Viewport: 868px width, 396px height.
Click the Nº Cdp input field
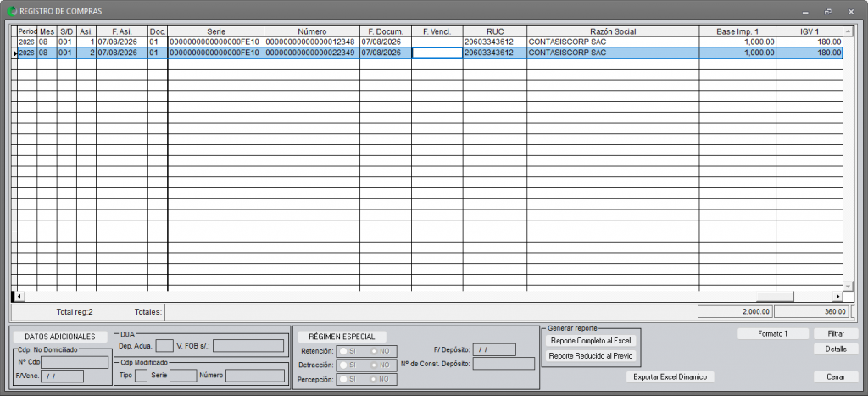(75, 363)
